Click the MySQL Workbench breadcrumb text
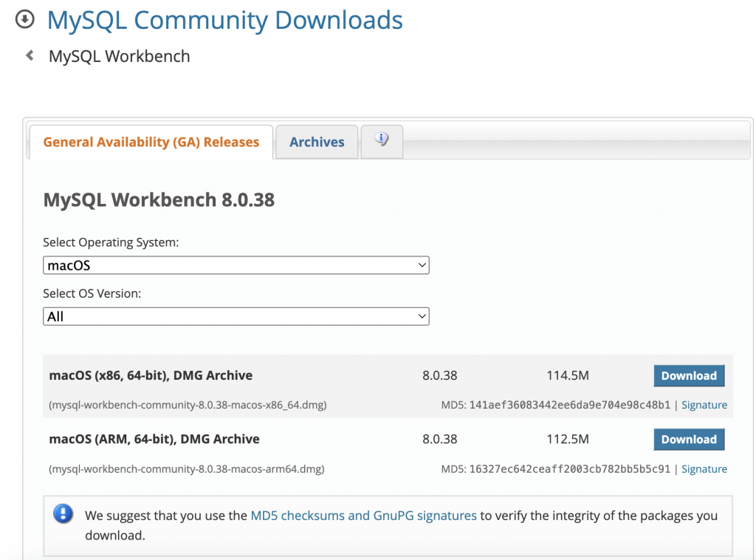 point(120,56)
